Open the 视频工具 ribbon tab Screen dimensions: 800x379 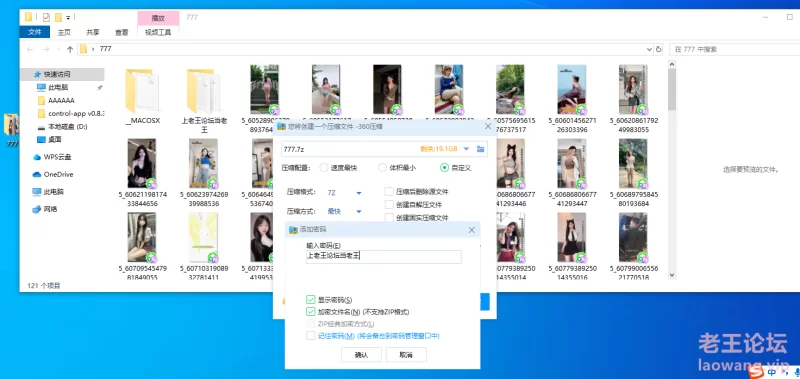tap(158, 32)
